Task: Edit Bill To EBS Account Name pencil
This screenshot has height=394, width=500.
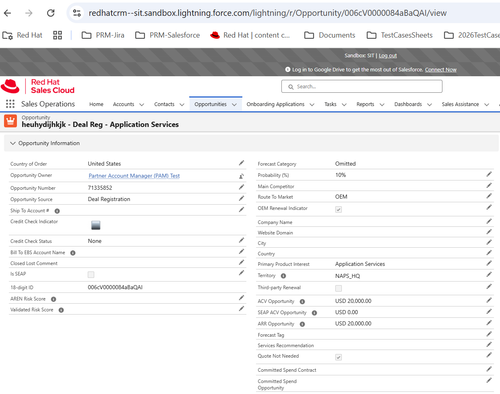Action: 242,252
